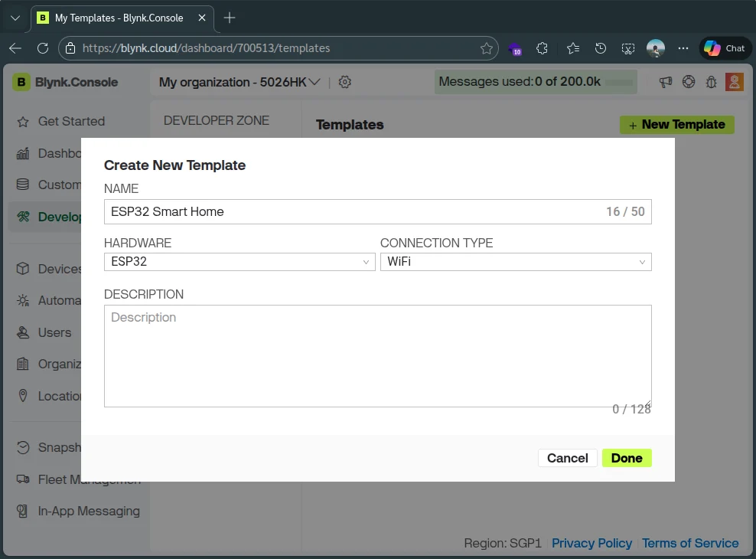Click the help lifebuoy icon

coord(689,82)
